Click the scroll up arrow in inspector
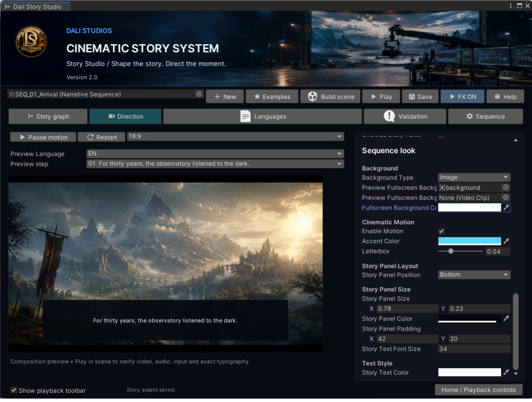This screenshot has height=402, width=532. [516, 140]
